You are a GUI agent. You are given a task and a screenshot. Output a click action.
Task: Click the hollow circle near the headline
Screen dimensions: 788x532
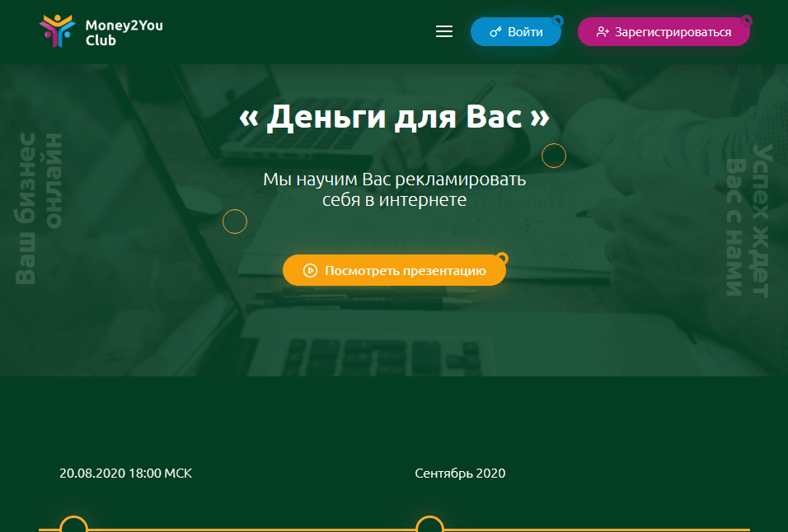click(x=553, y=155)
